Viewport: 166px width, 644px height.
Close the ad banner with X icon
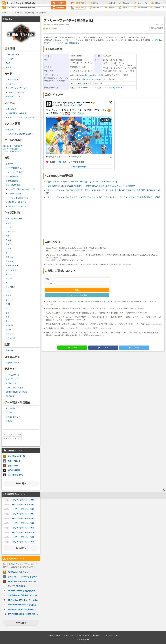[x=164, y=490]
